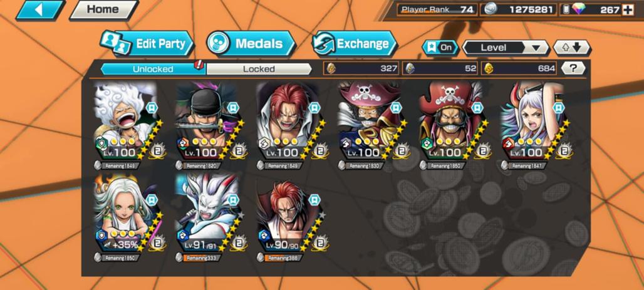
Task: Click the Level dropdown arrow
Action: click(536, 48)
